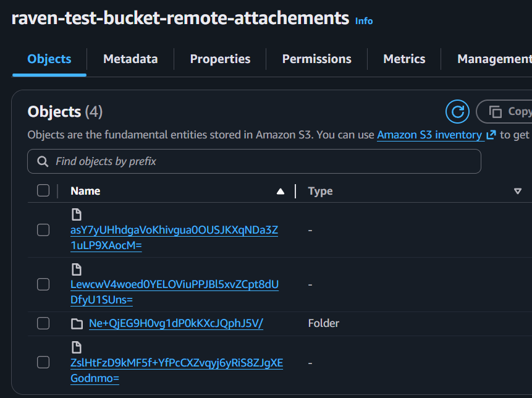Click the Find objects by prefix field
This screenshot has height=398, width=532.
point(260,161)
